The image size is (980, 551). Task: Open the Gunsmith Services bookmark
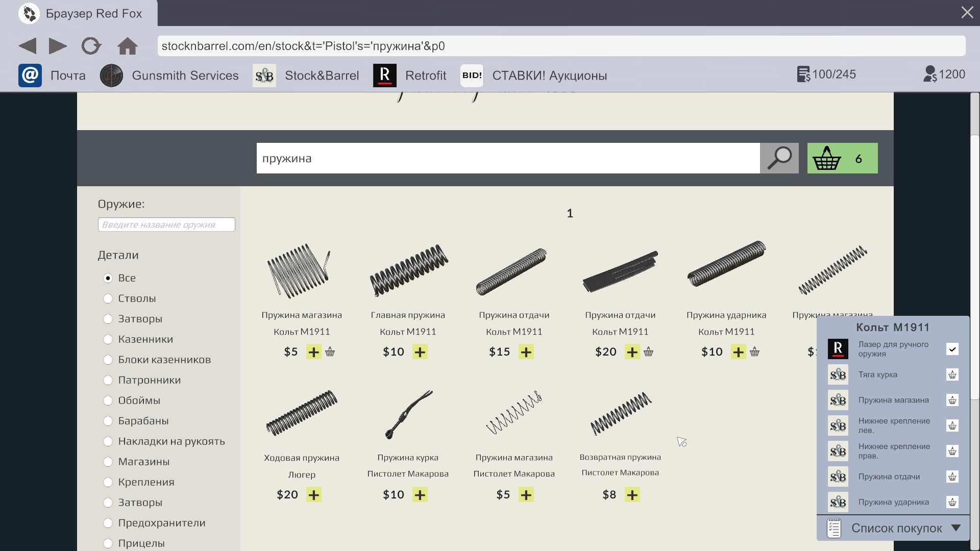click(169, 76)
